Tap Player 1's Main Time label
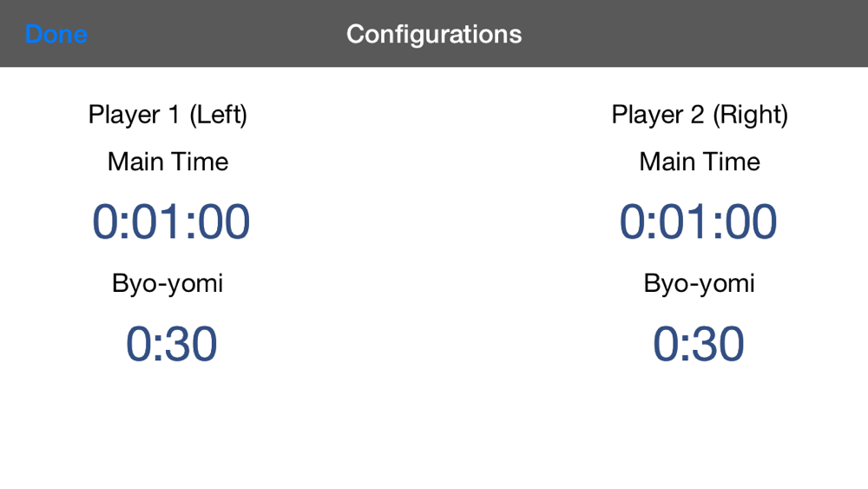Image resolution: width=868 pixels, height=489 pixels. click(x=168, y=162)
